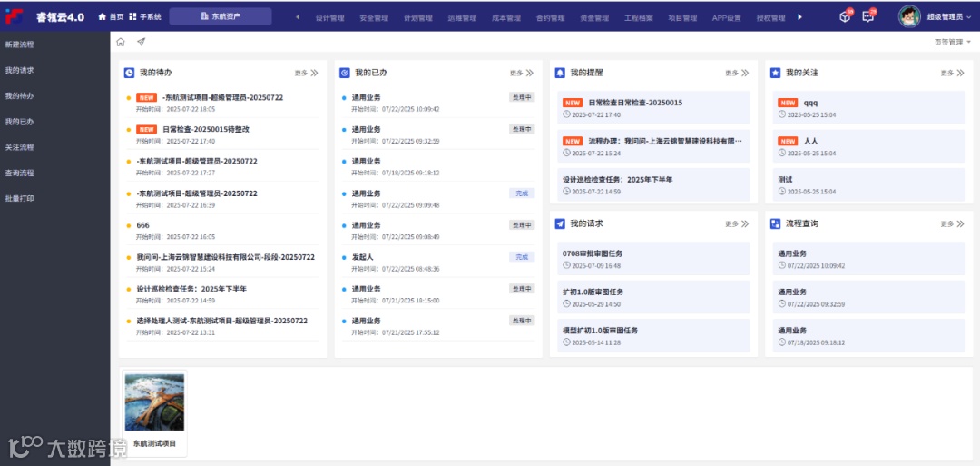Open followed item 测试
The width and height of the screenshot is (980, 466).
[x=868, y=184]
